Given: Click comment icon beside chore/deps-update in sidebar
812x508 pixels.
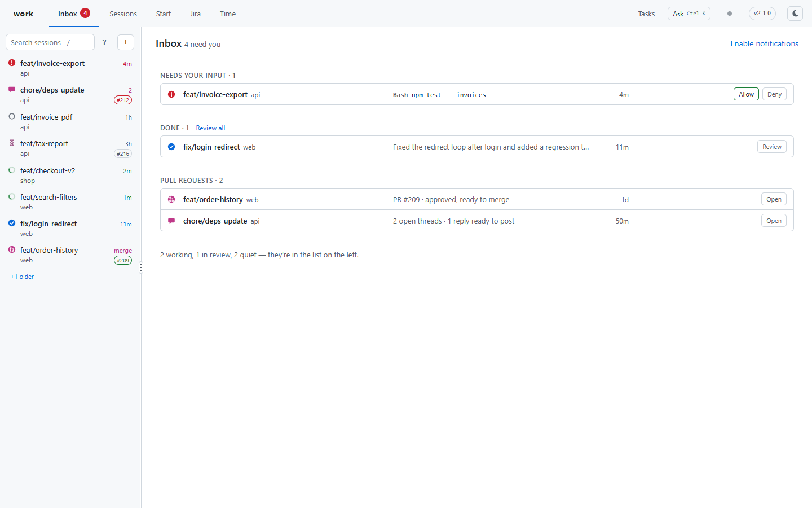Looking at the screenshot, I should point(12,90).
